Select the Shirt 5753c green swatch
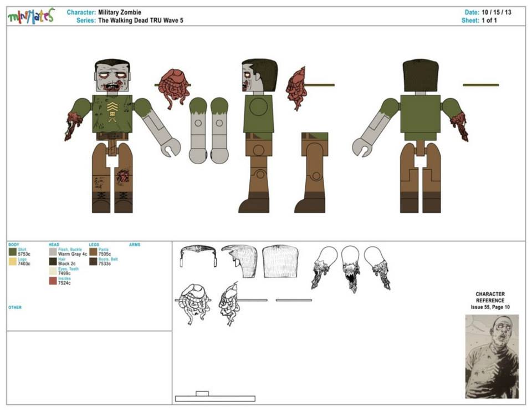Viewport: 532px width, 411px height. pyautogui.click(x=13, y=252)
